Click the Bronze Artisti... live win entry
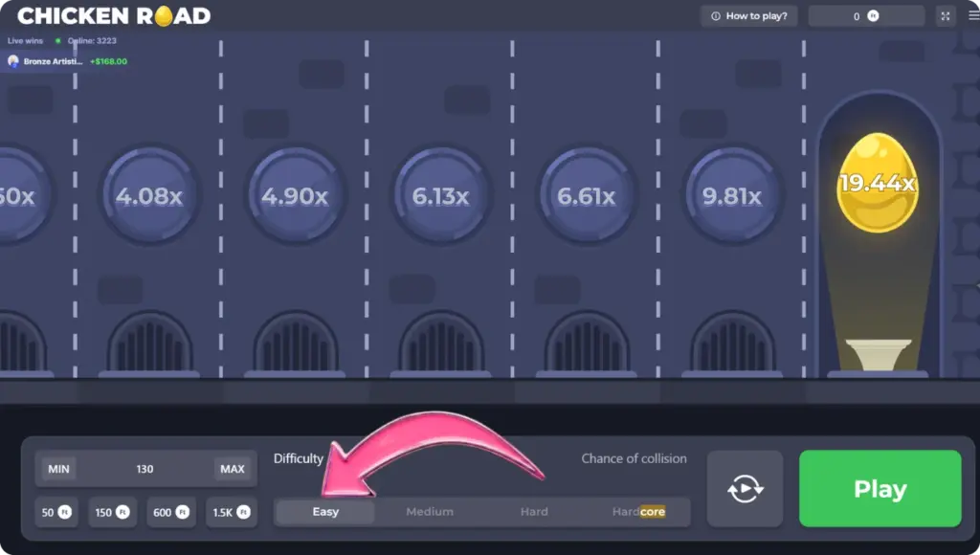The image size is (980, 555). [x=67, y=61]
